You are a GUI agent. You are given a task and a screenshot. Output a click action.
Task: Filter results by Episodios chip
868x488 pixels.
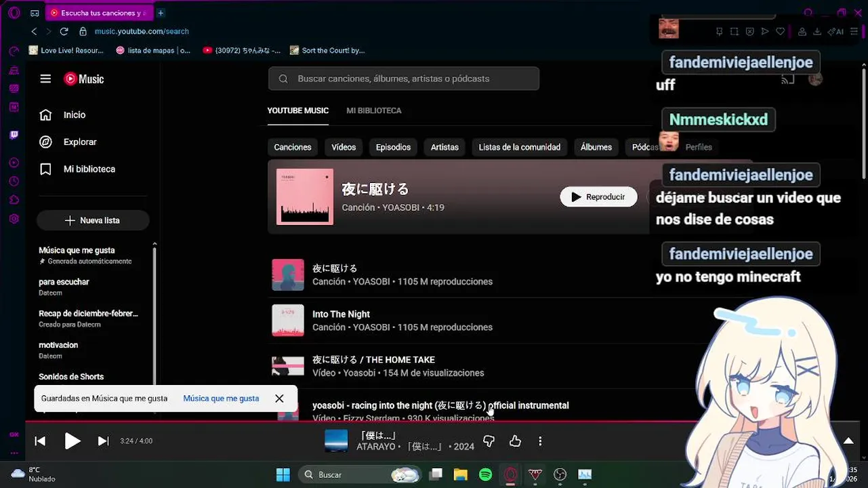tap(393, 147)
